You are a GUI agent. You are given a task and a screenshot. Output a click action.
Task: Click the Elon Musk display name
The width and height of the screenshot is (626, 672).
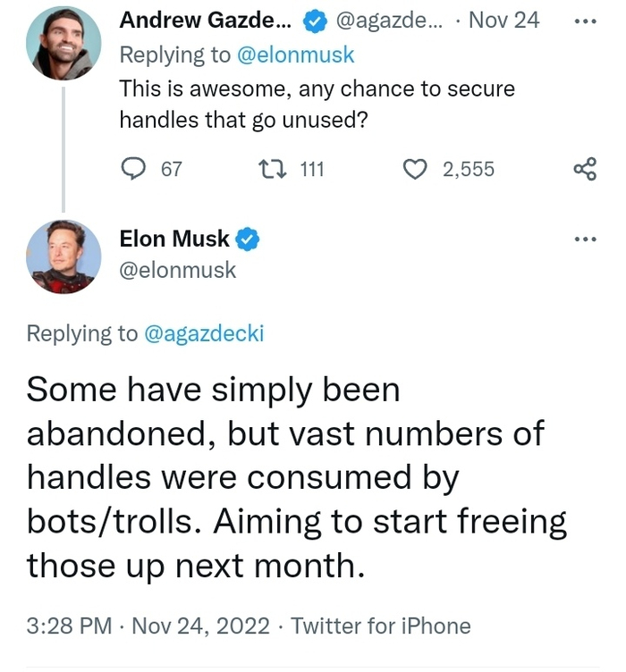click(174, 239)
